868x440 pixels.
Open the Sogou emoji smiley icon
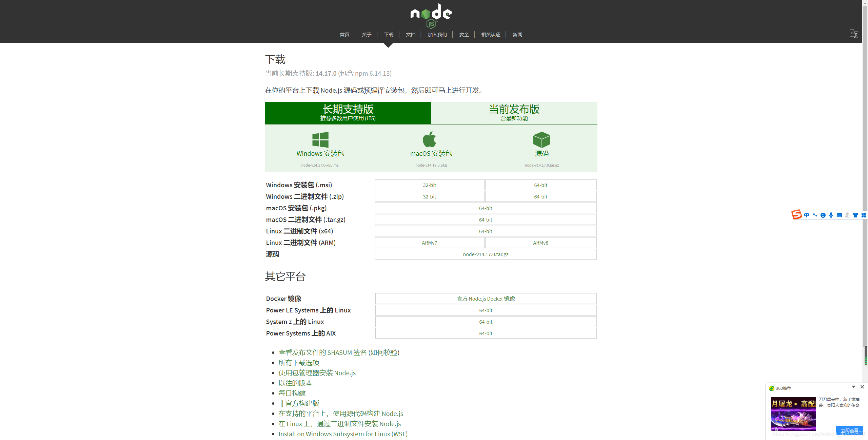coord(823,215)
